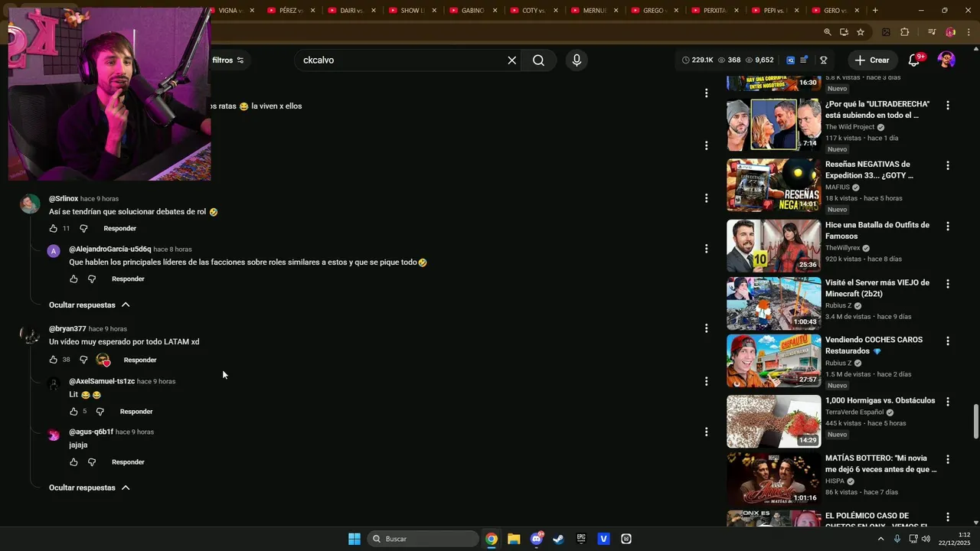Like the comment by @Srlinox

pos(54,228)
